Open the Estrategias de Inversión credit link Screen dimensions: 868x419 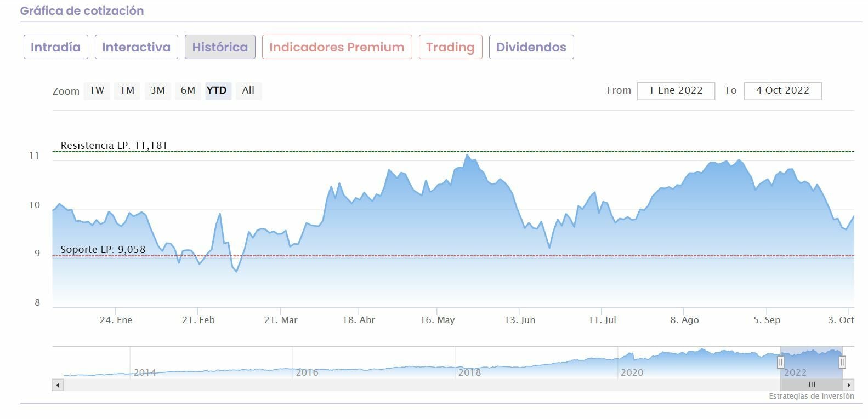point(811,396)
